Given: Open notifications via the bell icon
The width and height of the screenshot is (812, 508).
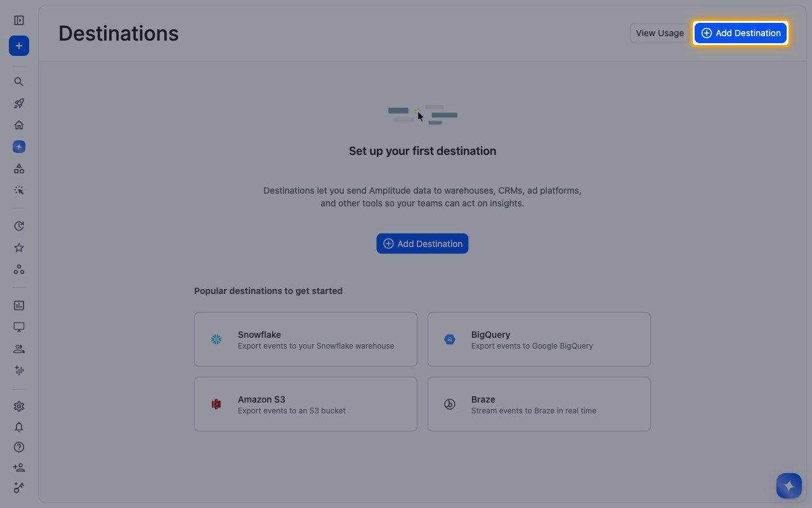Looking at the screenshot, I should click(19, 427).
